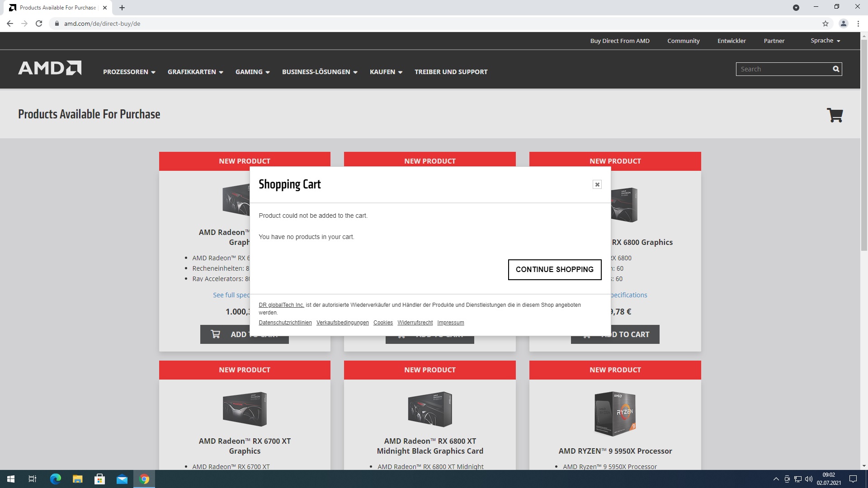Close the Shopping Cart dialog
Viewport: 868px width, 488px height.
click(x=597, y=184)
